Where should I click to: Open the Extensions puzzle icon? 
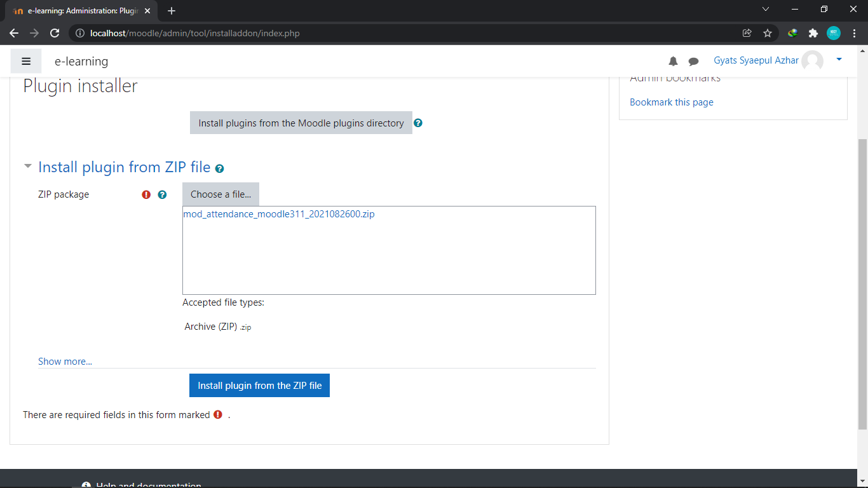813,33
